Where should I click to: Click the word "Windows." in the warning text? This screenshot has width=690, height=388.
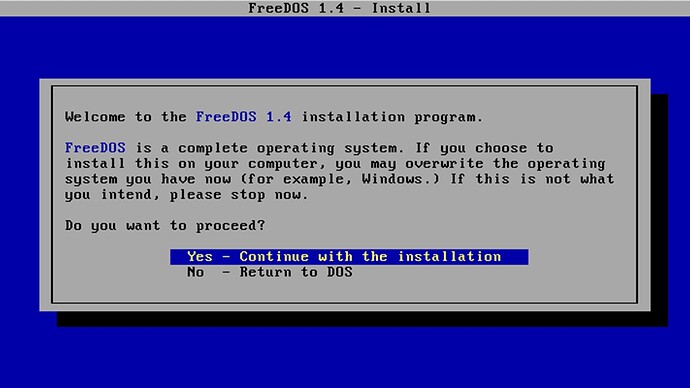pos(400,179)
